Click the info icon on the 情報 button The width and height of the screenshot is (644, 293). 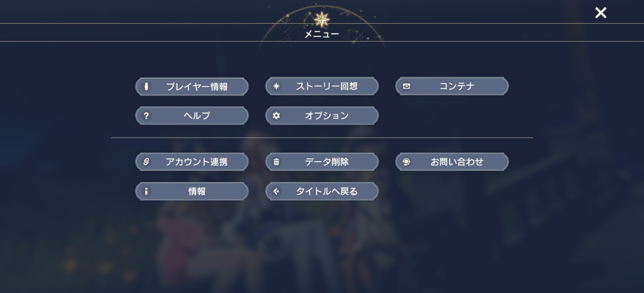pos(147,191)
